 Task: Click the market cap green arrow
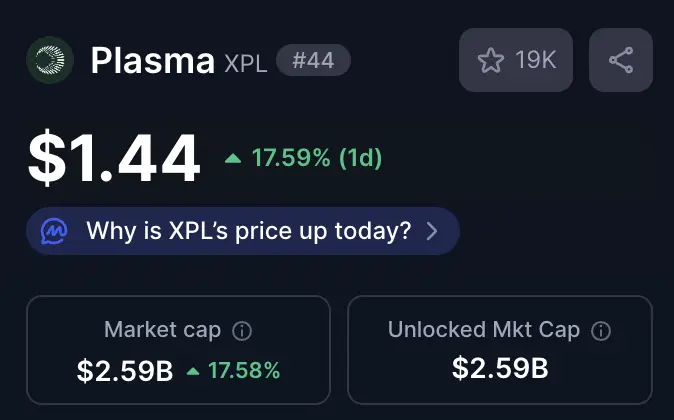tap(193, 371)
